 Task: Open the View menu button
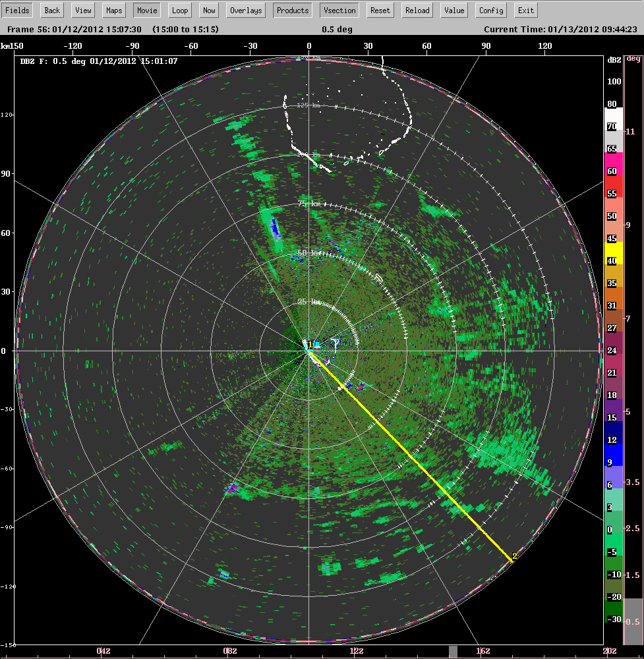pyautogui.click(x=83, y=11)
